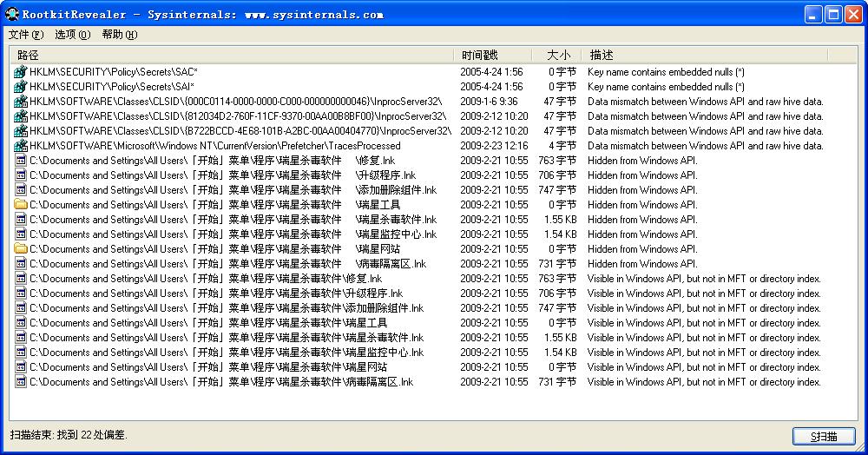Click file icon of 瑞星网站 row marked Visible in Windows API
Viewport: 868px width, 455px height.
tap(21, 367)
